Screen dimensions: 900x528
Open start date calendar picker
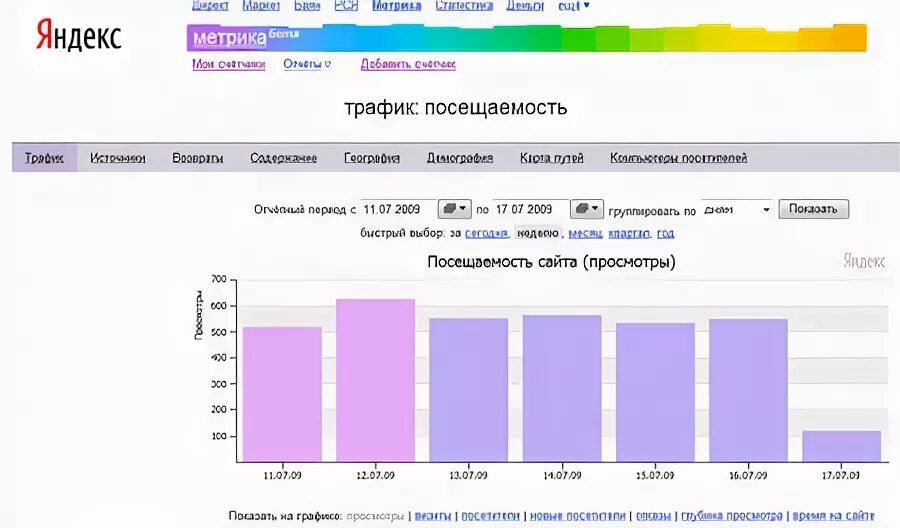455,209
